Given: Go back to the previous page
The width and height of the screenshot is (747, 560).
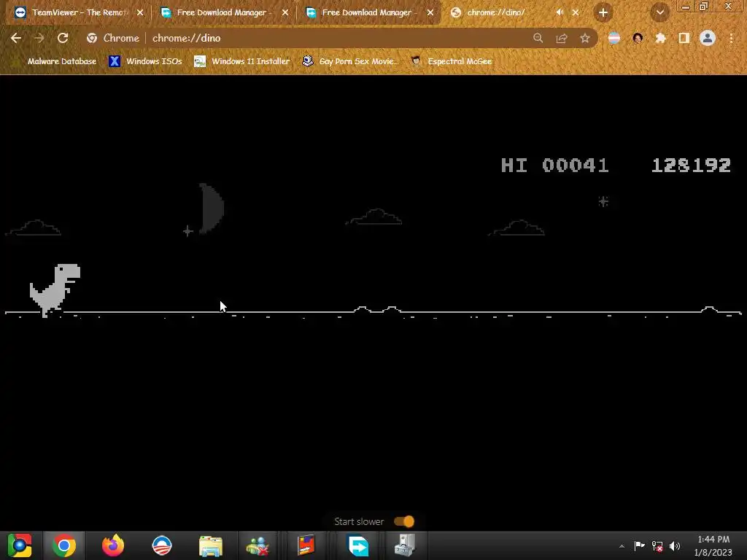Looking at the screenshot, I should pyautogui.click(x=16, y=38).
